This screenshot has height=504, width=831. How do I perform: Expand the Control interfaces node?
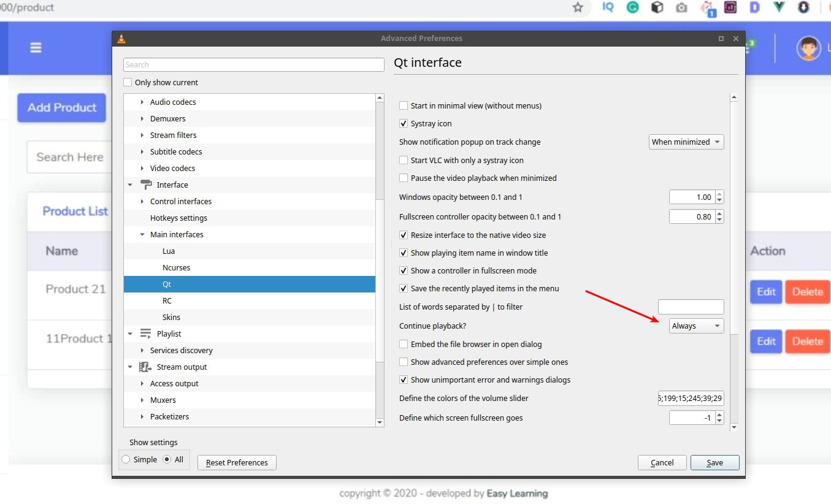[x=142, y=201]
